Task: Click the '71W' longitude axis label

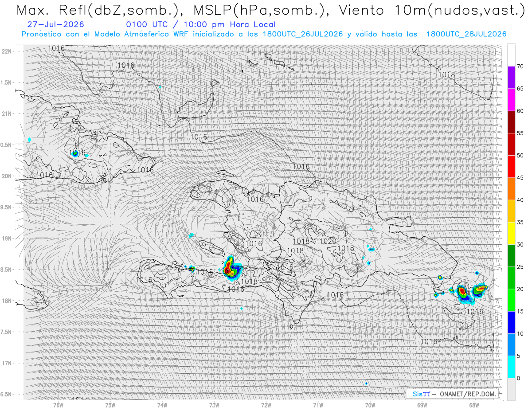Action: click(318, 405)
